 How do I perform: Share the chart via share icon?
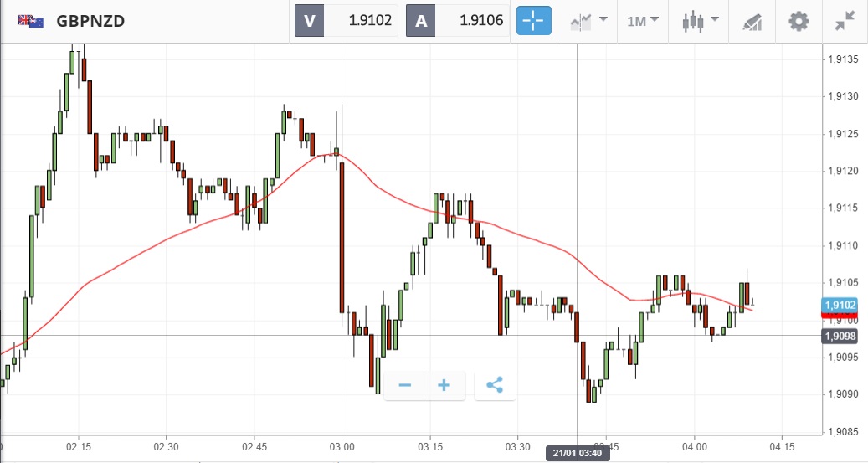[495, 385]
